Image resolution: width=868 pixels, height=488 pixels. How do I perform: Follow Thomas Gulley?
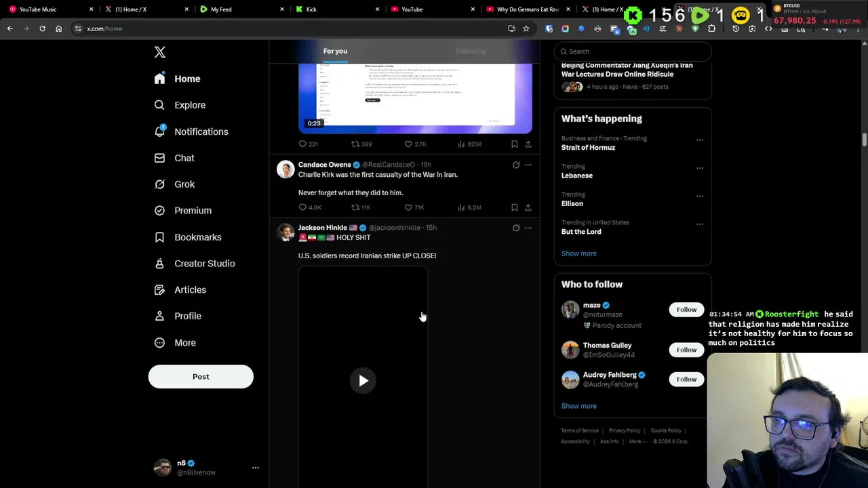tap(686, 350)
